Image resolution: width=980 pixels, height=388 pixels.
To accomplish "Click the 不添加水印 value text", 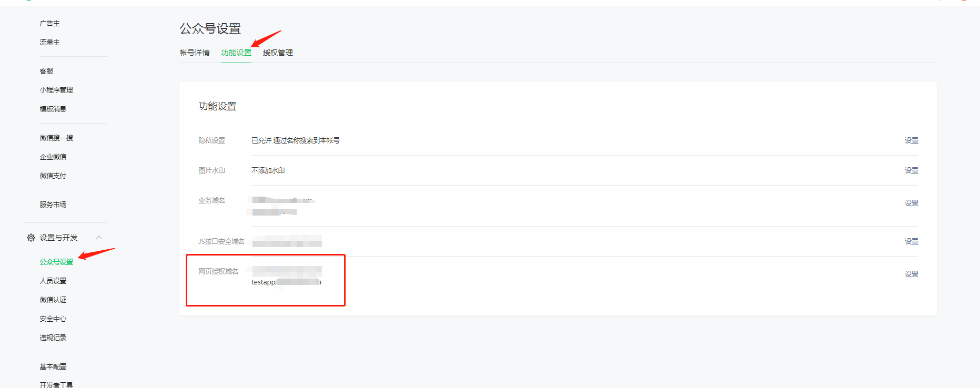I will tap(268, 170).
